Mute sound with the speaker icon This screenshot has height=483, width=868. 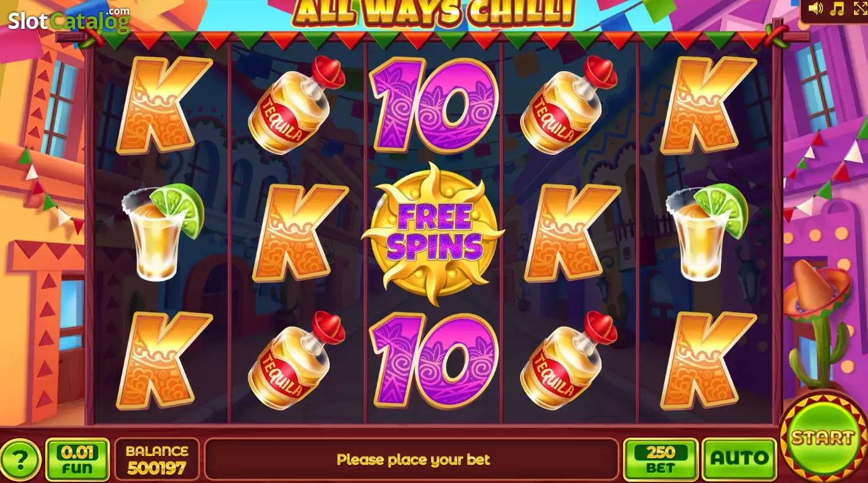[x=816, y=8]
